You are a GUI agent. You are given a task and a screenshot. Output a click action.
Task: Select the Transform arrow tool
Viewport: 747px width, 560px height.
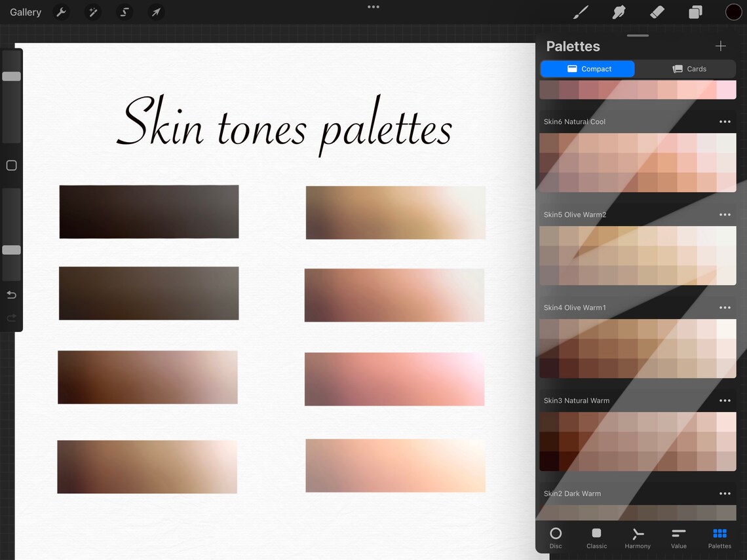point(155,12)
